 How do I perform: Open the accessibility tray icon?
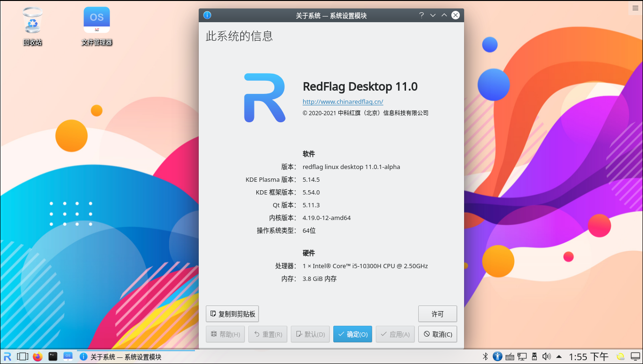pos(497,356)
